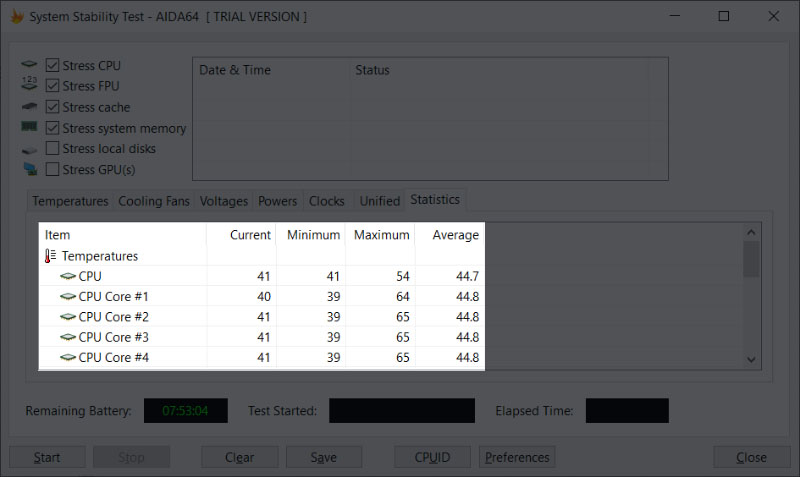Open Preferences
Image resolution: width=800 pixels, height=477 pixels.
[517, 457]
